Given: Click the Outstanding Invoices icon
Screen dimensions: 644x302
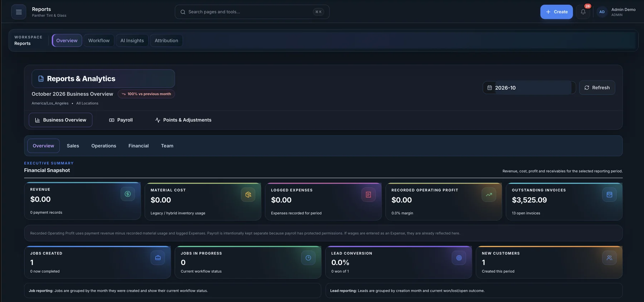Looking at the screenshot, I should coord(610,195).
